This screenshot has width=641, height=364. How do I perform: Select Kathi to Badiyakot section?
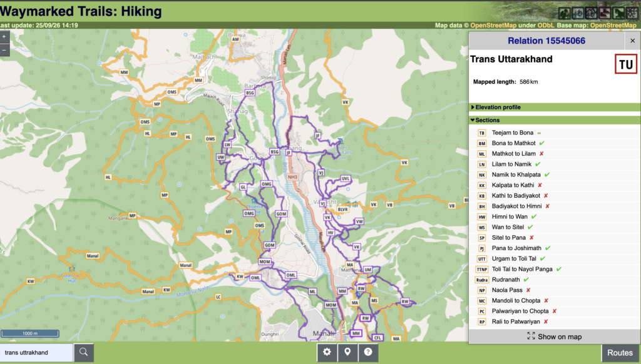point(555,196)
